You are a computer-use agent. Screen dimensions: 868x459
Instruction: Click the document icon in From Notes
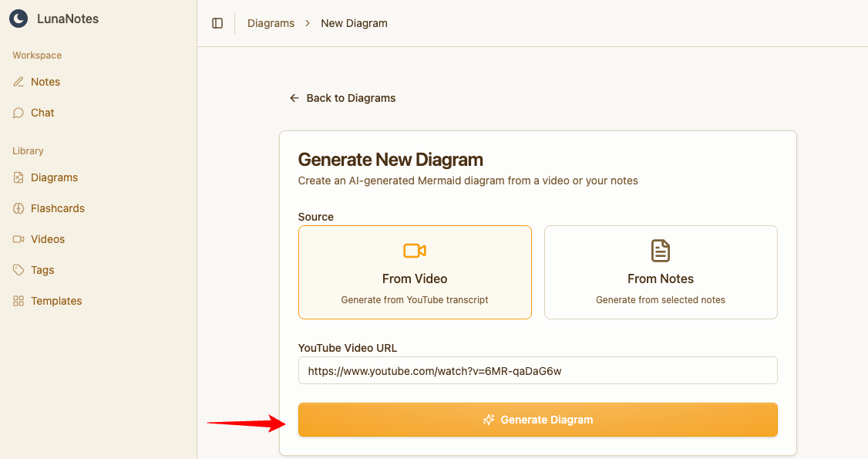(x=661, y=251)
